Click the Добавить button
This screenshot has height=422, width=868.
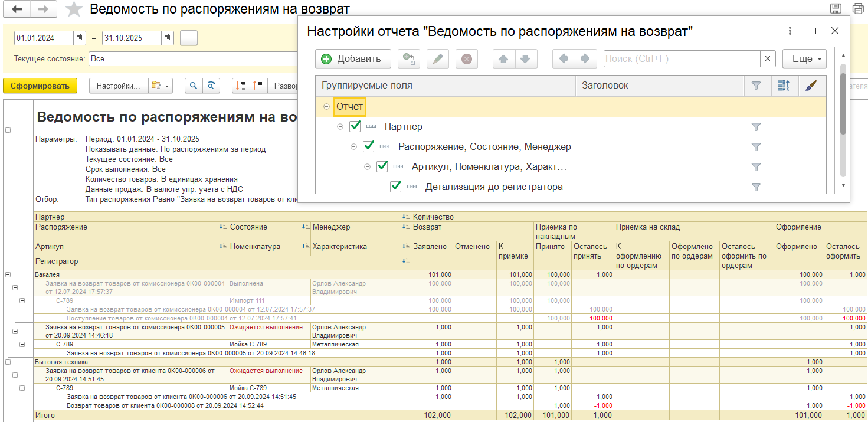pyautogui.click(x=352, y=59)
